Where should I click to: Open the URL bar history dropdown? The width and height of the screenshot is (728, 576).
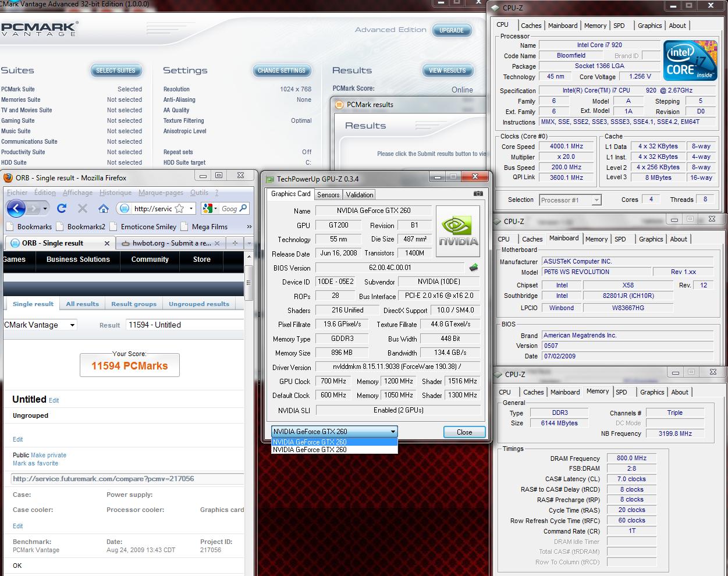pos(191,208)
